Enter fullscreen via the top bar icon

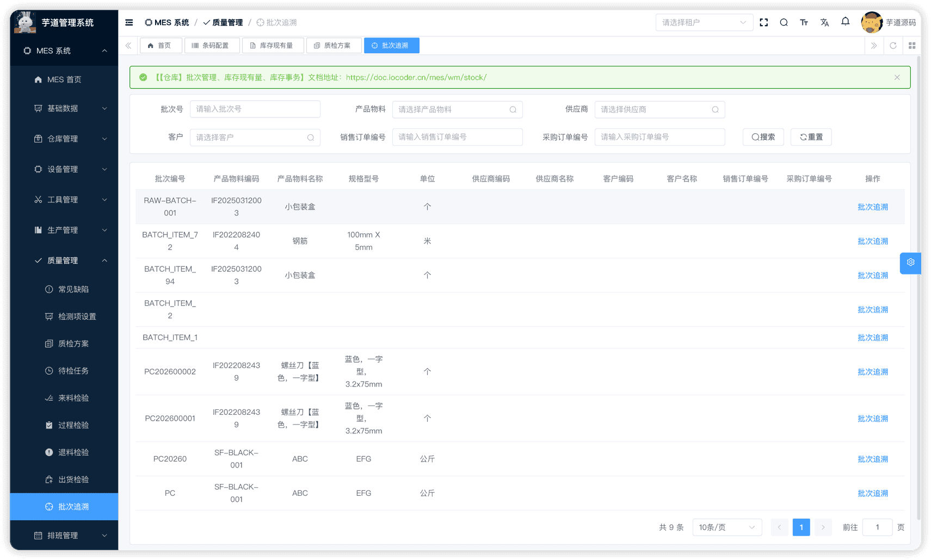(x=763, y=22)
